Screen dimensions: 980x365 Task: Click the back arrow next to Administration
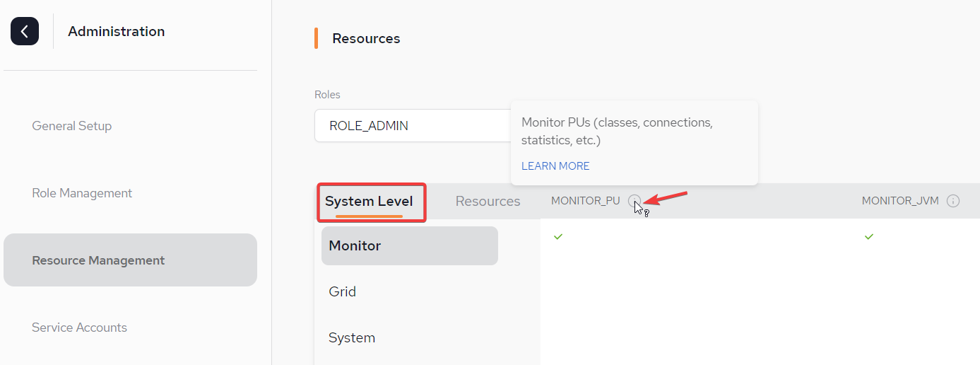[25, 31]
